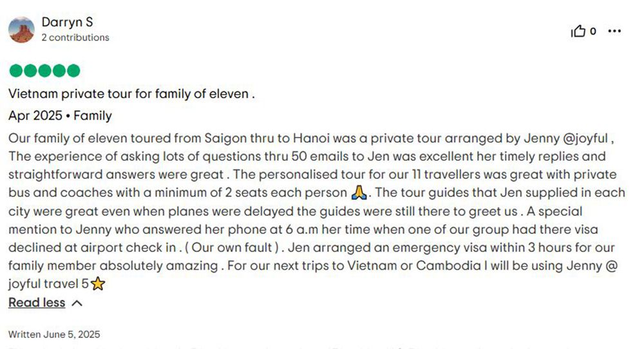Image resolution: width=644 pixels, height=349 pixels.
Task: Click the first green rating bubble
Action: 15,71
